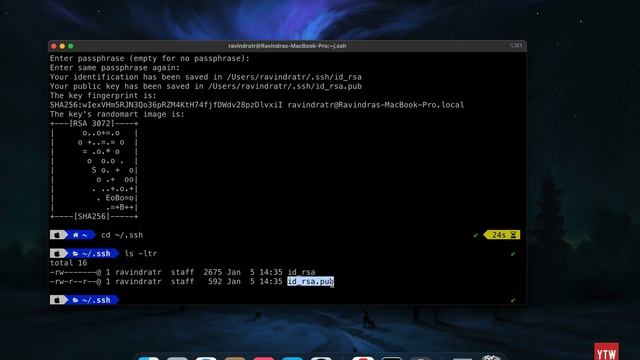Viewport: 640px width, 360px height.
Task: Click the 'cd ~/.ssh' command text
Action: (x=122, y=235)
